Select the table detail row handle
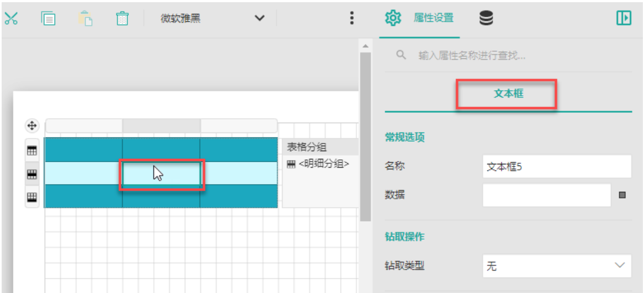The image size is (644, 293). pyautogui.click(x=32, y=174)
